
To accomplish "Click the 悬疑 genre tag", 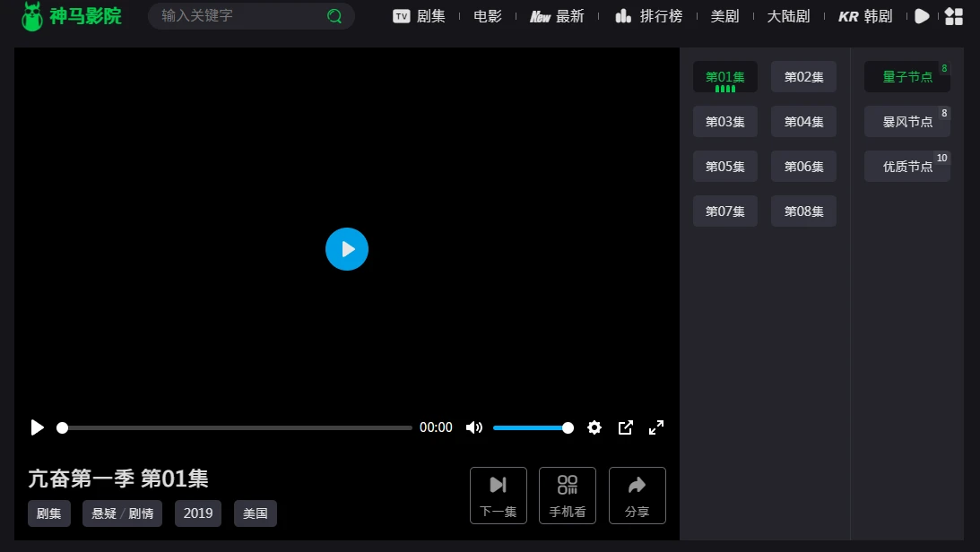I will (x=104, y=513).
